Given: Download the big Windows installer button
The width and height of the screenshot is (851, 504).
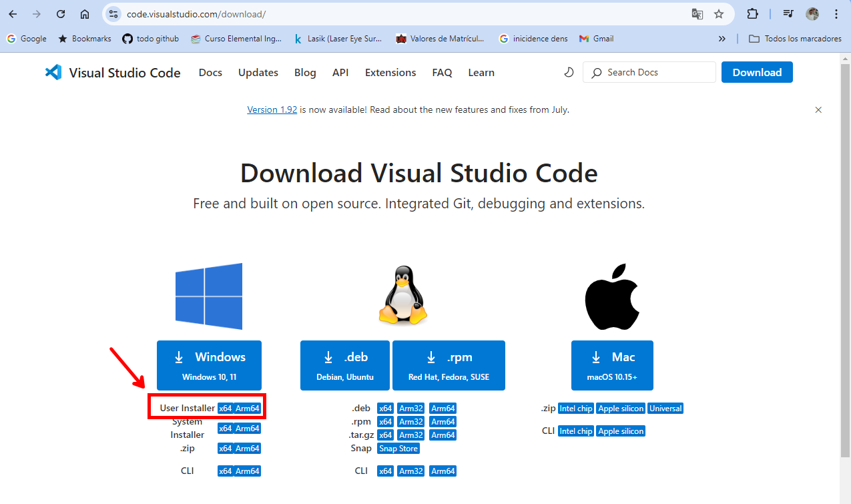Looking at the screenshot, I should (x=209, y=365).
